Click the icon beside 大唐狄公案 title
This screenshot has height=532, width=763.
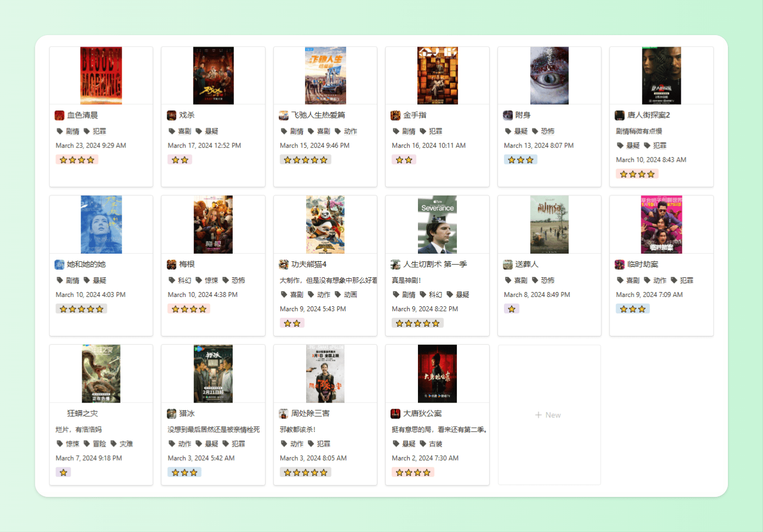pyautogui.click(x=395, y=414)
